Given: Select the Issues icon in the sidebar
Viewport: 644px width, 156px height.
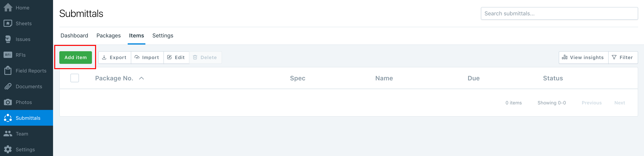Looking at the screenshot, I should tap(8, 39).
